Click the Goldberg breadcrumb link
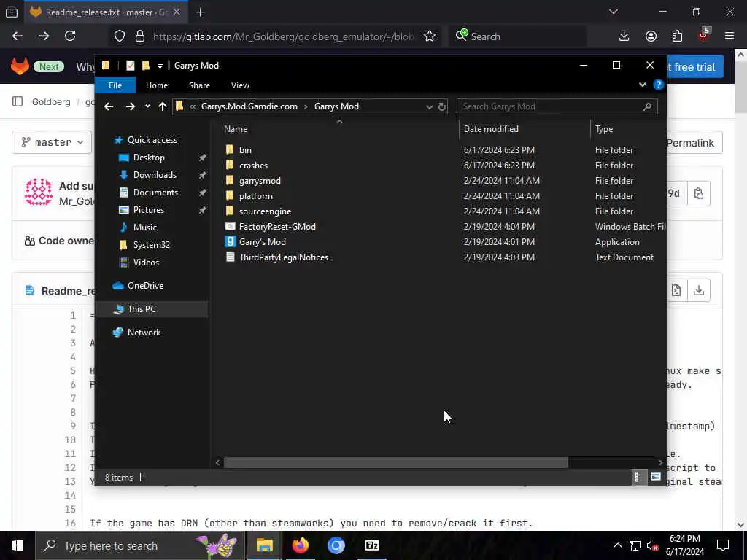The image size is (747, 560). click(51, 102)
